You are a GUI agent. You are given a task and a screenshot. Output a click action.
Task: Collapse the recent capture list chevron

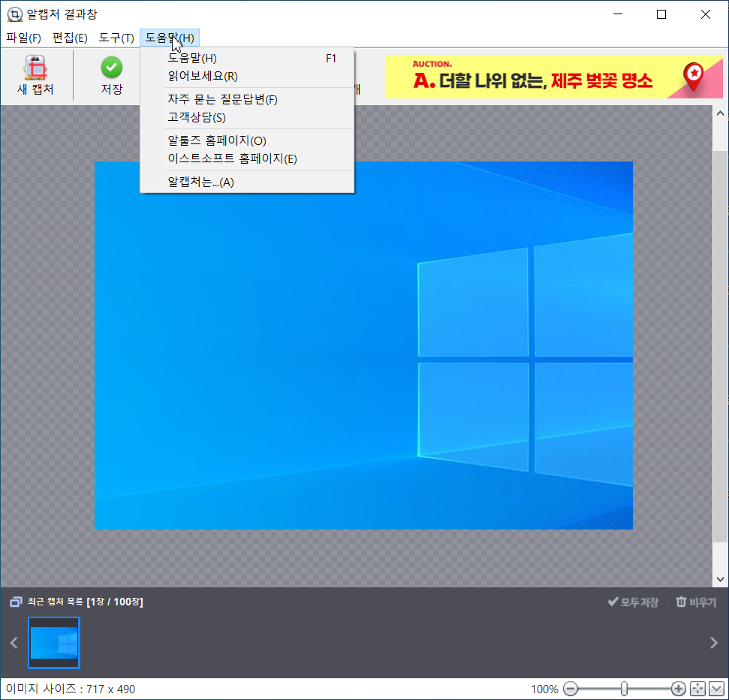pos(716,689)
